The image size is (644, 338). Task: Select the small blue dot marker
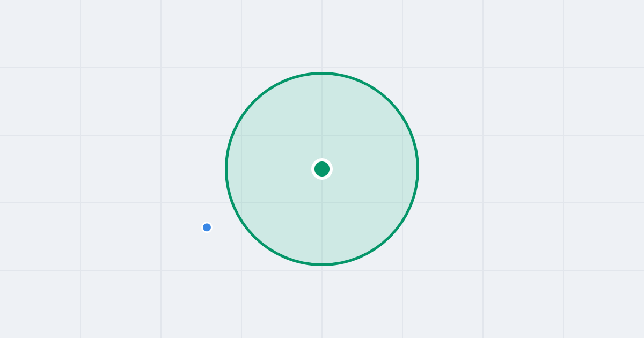coord(207,227)
